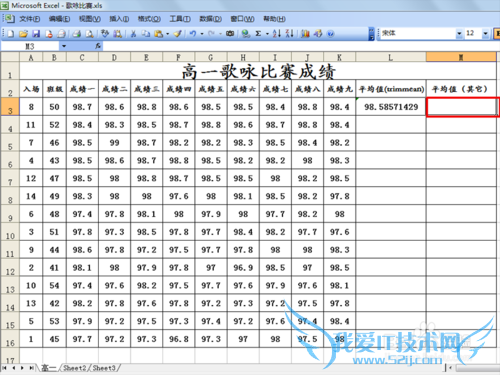Select the 入场 header cell
The height and width of the screenshot is (375, 500).
coord(31,89)
